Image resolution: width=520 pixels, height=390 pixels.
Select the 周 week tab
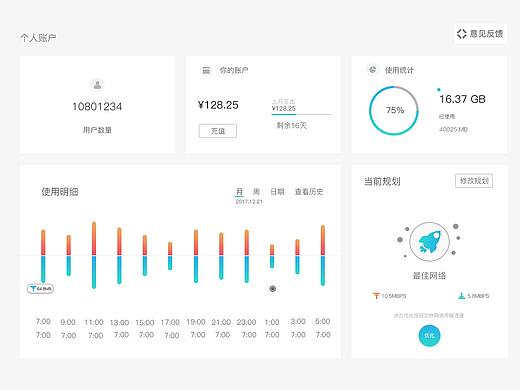[256, 192]
